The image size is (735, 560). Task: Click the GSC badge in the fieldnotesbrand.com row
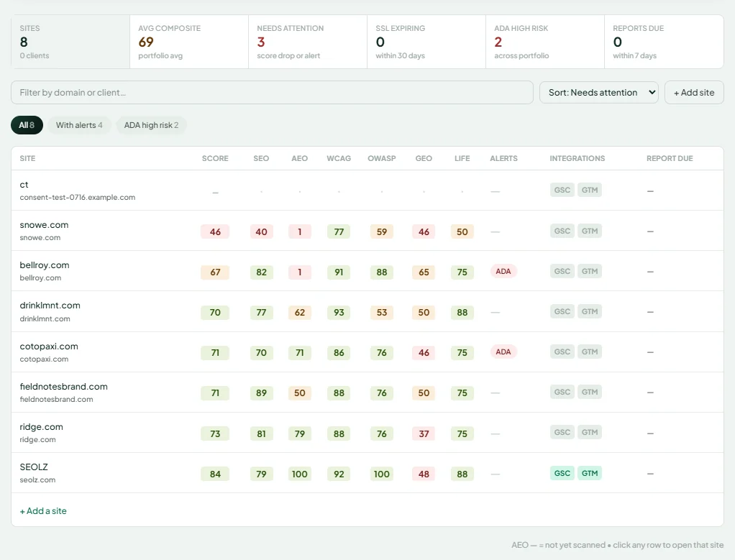562,393
